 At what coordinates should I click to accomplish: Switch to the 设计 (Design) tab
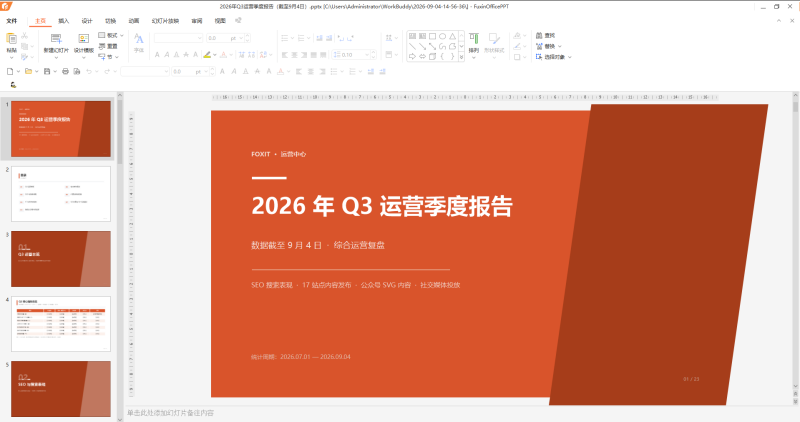(87, 21)
